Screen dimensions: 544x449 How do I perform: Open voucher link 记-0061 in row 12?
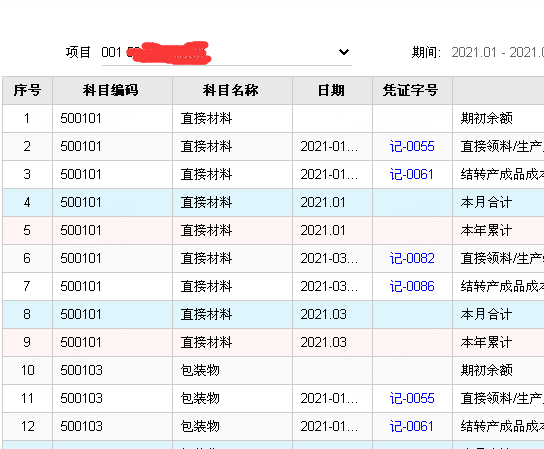[x=412, y=426]
